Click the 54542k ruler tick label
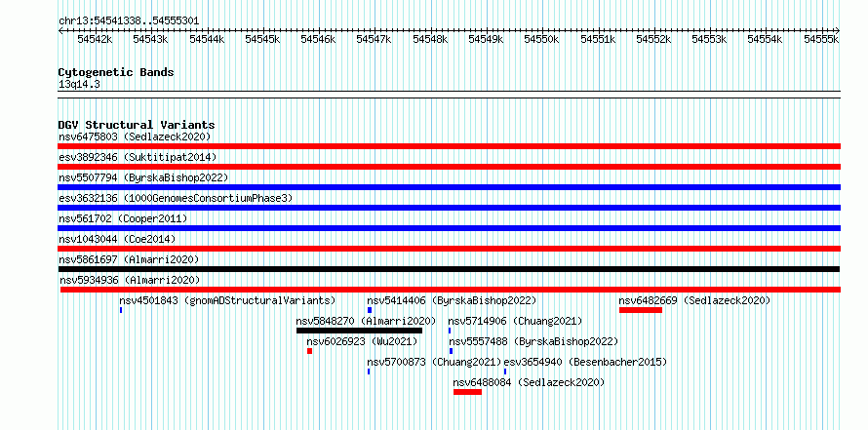Screen dimensions: 868x430 (95, 39)
